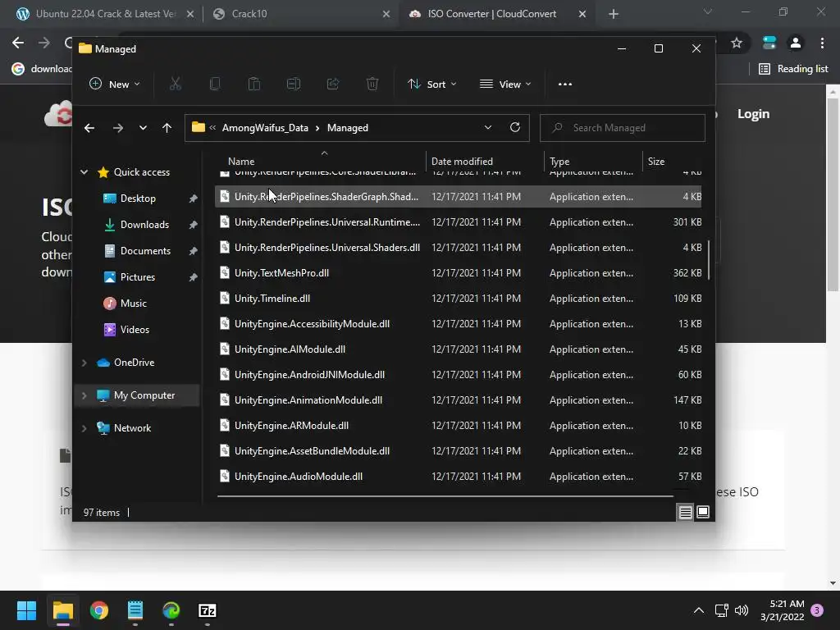Open the Sort dropdown
This screenshot has height=630, width=840.
431,84
